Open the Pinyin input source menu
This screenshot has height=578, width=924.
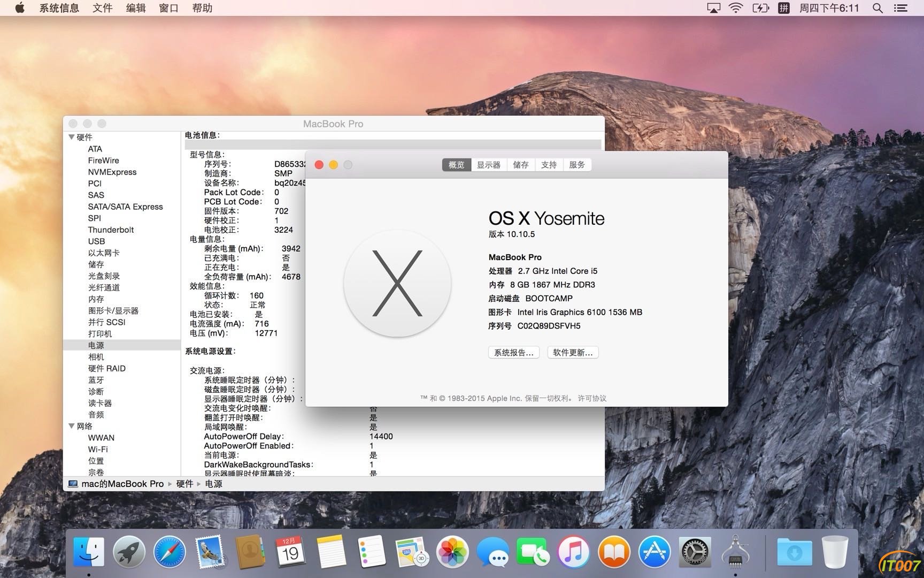tap(784, 8)
